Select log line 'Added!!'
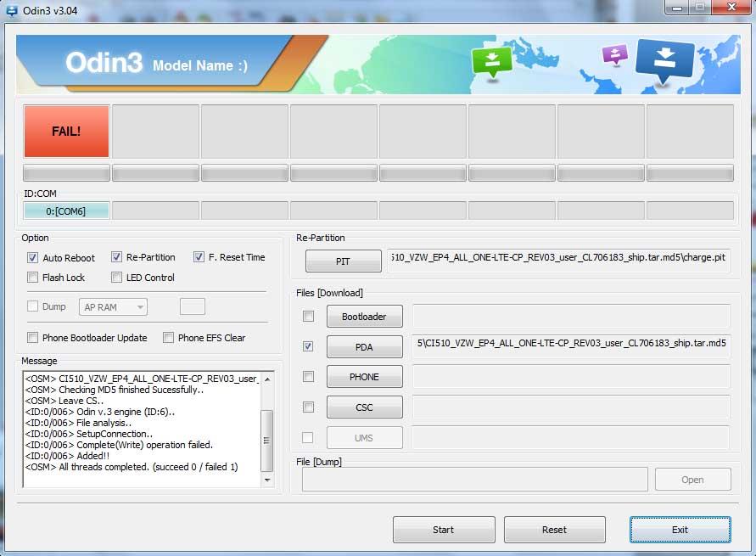 [67, 456]
